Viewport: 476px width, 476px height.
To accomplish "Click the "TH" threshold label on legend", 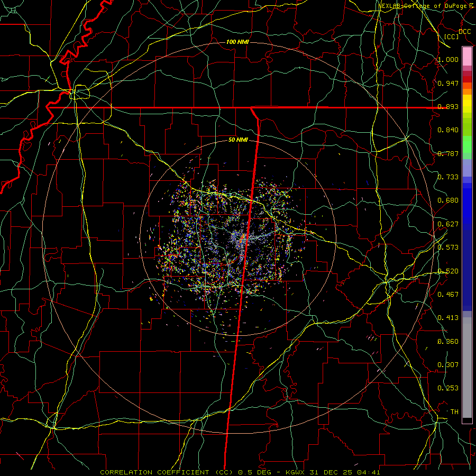I will coord(454,411).
